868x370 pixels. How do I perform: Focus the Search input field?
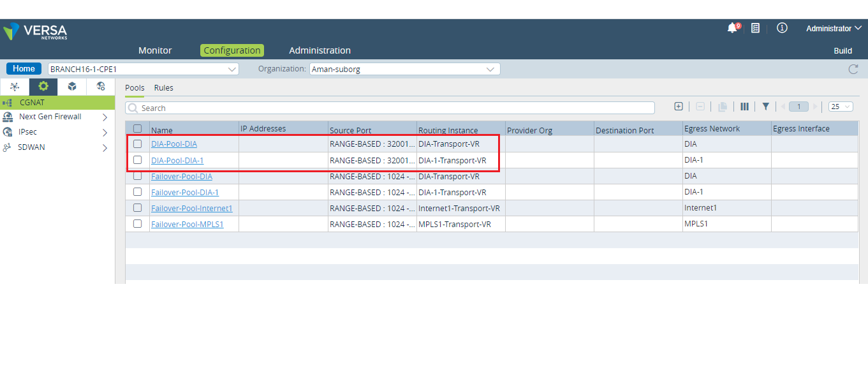click(x=390, y=108)
